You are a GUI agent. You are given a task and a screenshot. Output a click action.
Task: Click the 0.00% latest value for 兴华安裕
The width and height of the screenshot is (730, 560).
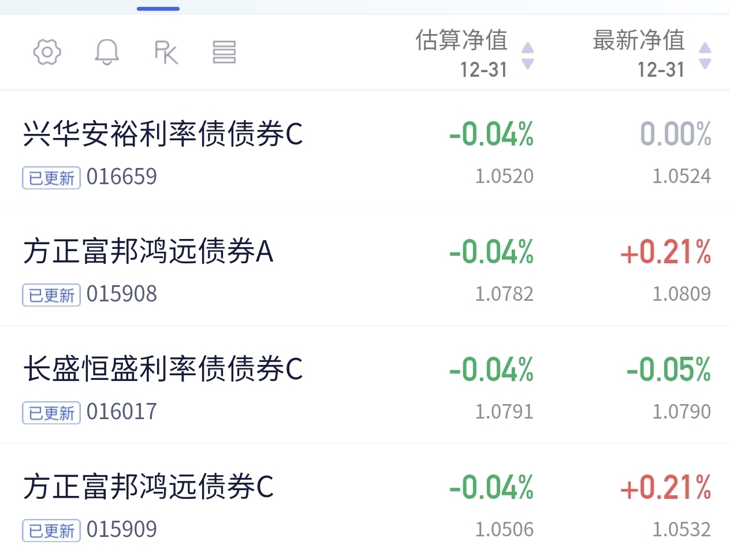click(676, 135)
